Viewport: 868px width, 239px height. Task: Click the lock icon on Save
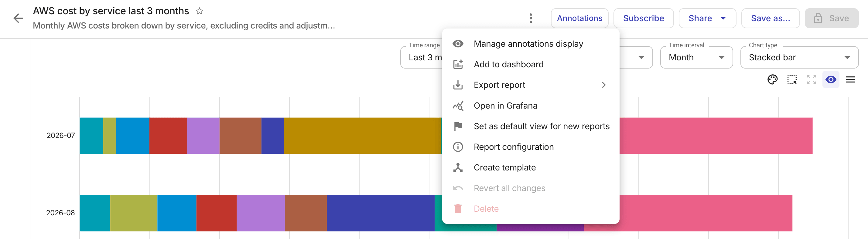click(x=818, y=18)
